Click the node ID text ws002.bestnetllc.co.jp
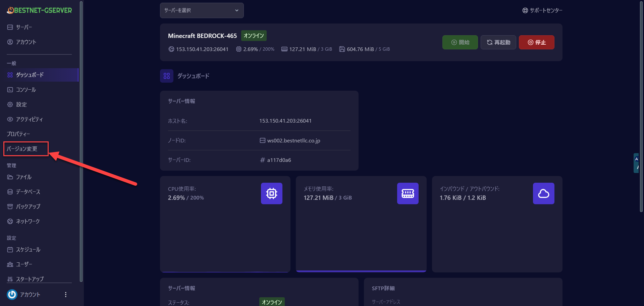The width and height of the screenshot is (644, 306). click(294, 140)
